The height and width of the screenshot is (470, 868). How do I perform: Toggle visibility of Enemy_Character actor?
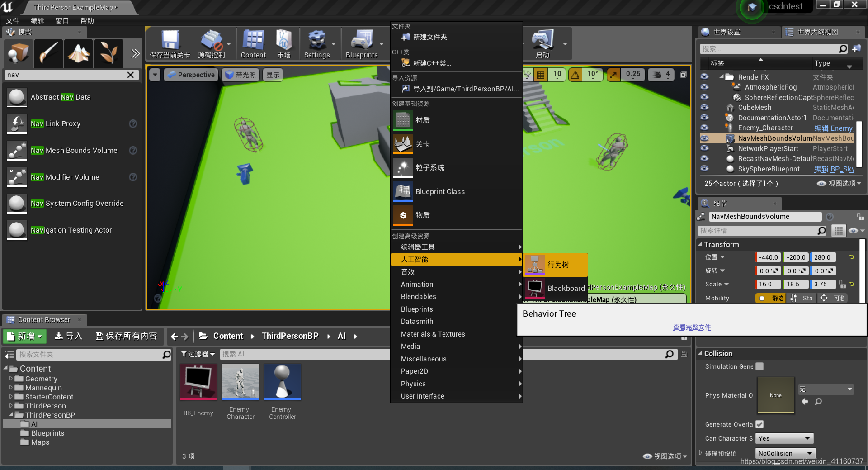pyautogui.click(x=704, y=128)
